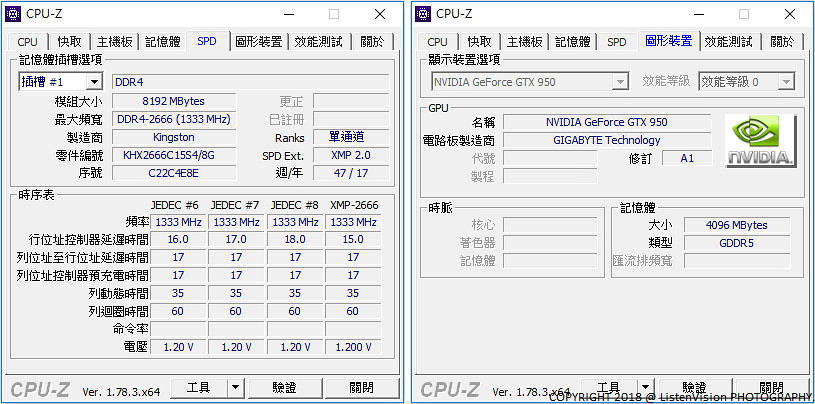
Task: Click the 8192 MBytes module size field
Action: (174, 101)
